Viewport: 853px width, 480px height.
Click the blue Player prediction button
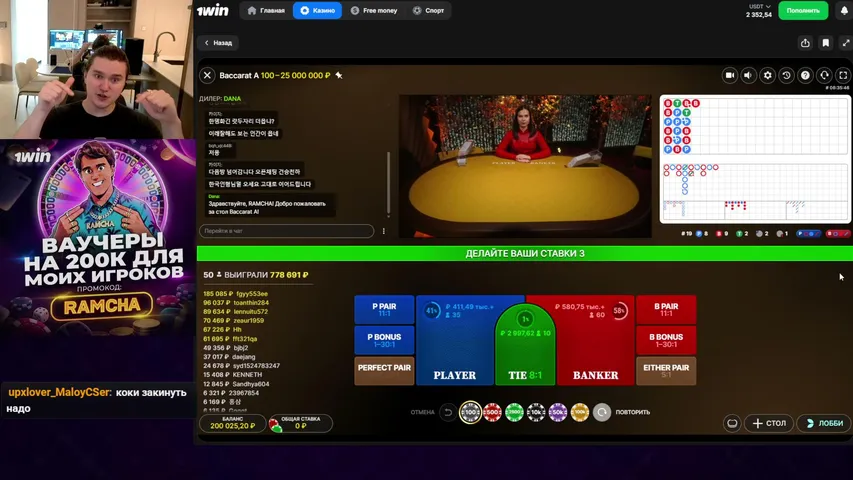point(808,233)
